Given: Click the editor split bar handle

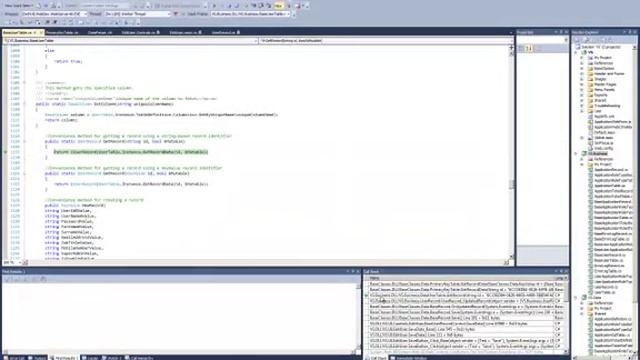Looking at the screenshot, I should (511, 47).
